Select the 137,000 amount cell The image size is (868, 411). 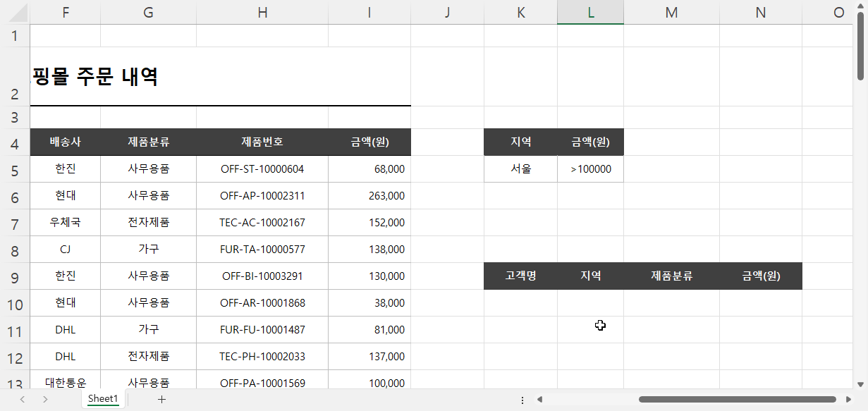pos(369,357)
